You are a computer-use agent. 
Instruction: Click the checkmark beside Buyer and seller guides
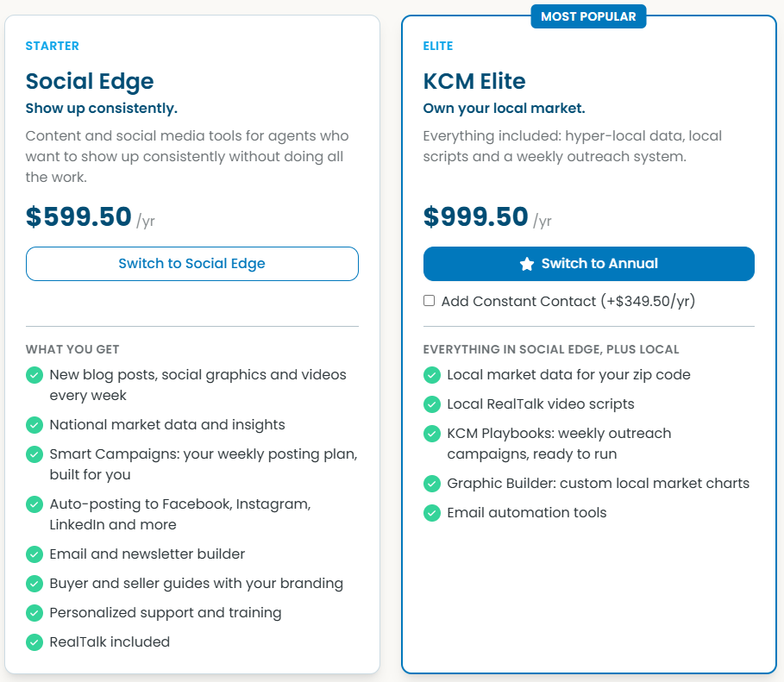coord(34,584)
